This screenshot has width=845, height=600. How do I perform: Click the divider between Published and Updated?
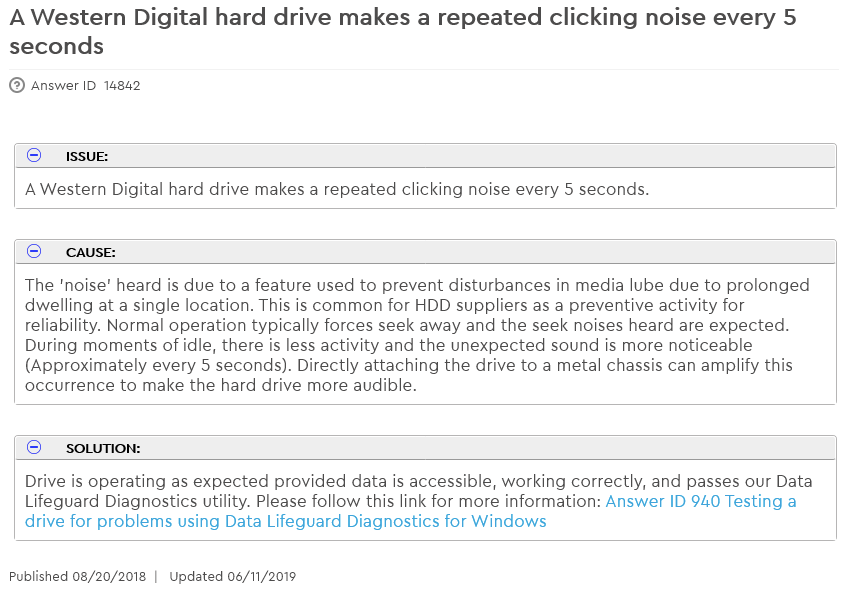tap(156, 577)
